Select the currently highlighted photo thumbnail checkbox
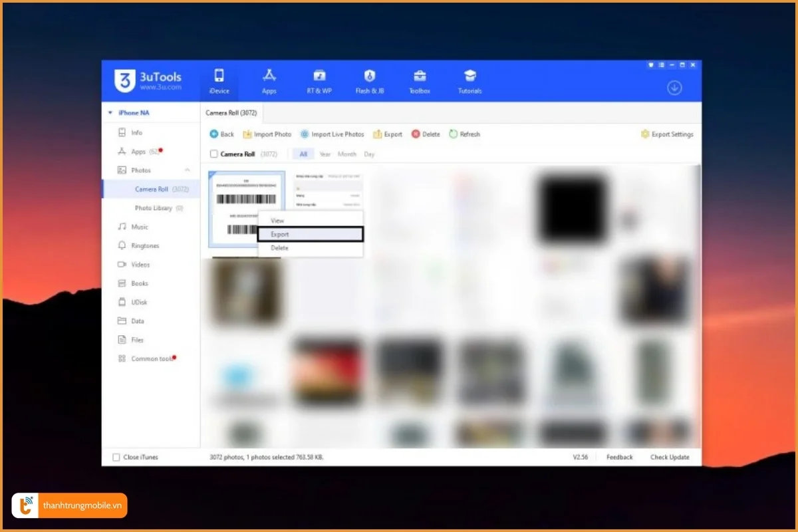 coord(210,174)
